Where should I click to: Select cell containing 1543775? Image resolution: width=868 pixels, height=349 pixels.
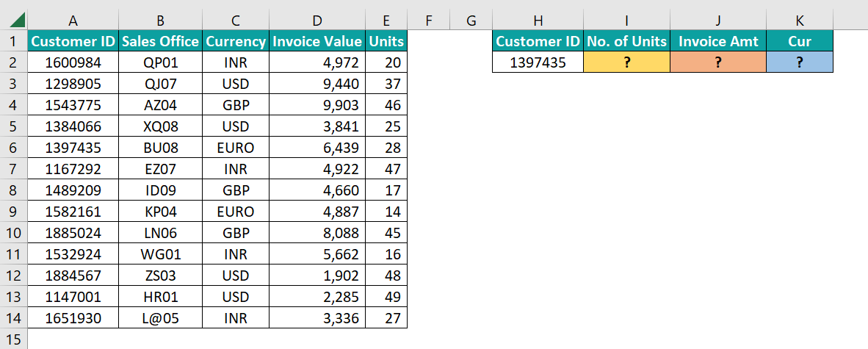point(73,104)
